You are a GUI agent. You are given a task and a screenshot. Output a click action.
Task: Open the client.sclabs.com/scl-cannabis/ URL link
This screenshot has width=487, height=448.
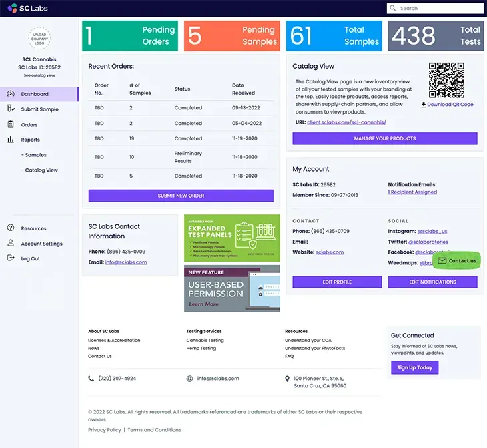coord(346,122)
